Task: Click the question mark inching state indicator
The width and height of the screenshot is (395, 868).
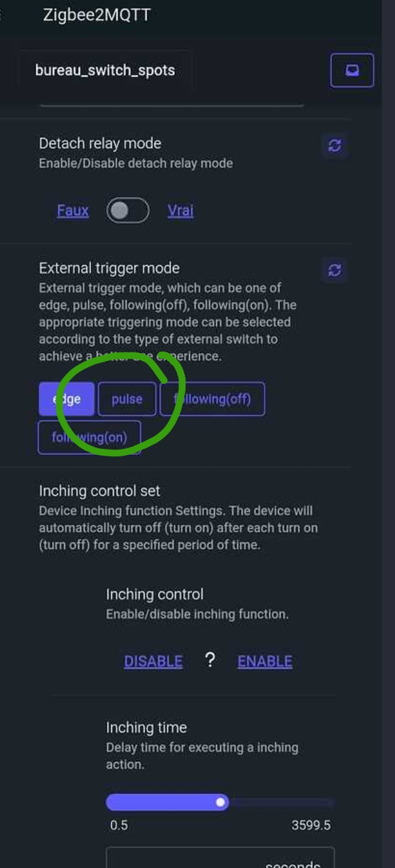Action: tap(210, 660)
